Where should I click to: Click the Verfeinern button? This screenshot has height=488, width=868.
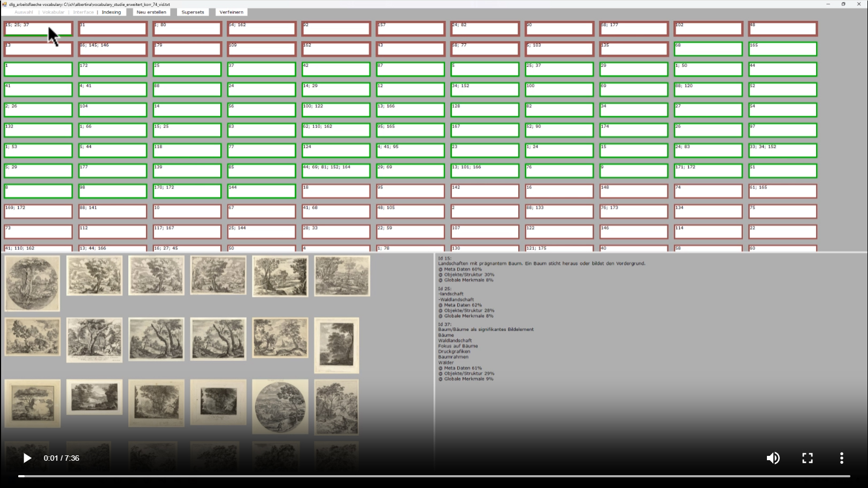coord(231,12)
